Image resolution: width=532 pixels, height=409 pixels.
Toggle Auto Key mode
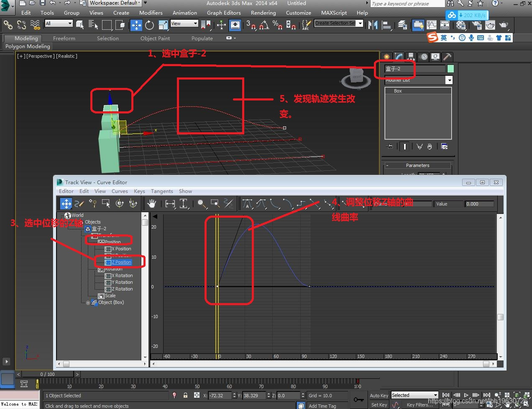[x=379, y=395]
